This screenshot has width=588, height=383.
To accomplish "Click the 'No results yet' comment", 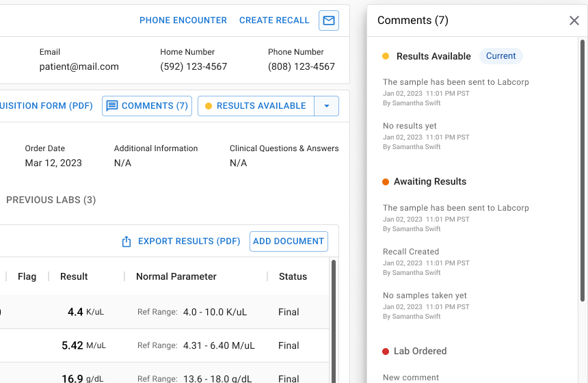I will pyautogui.click(x=410, y=126).
